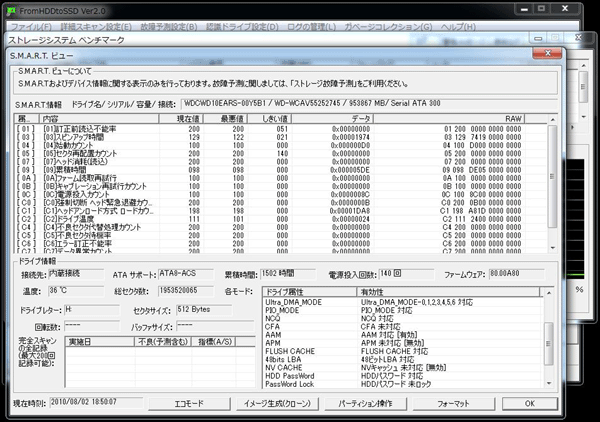The image size is (600, 422).
Task: Select the [C1]ヘッドアンロード方式 row
Action: [281, 211]
